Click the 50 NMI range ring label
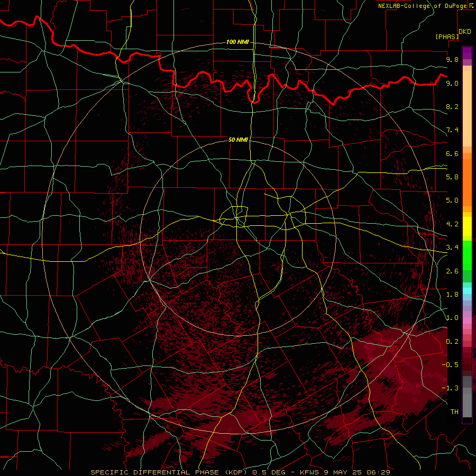 tap(238, 140)
